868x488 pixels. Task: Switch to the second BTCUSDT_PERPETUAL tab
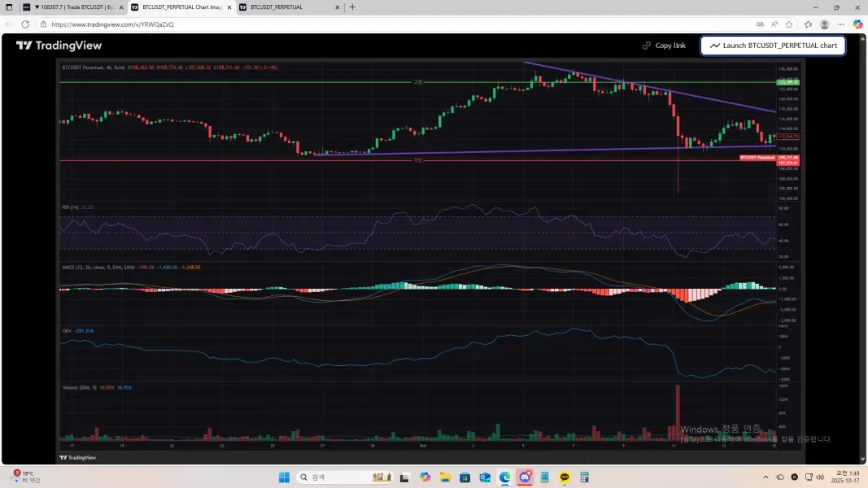point(289,7)
